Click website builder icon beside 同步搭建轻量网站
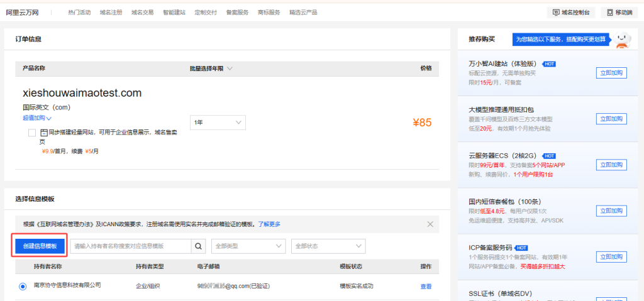The image size is (644, 301). pos(44,133)
